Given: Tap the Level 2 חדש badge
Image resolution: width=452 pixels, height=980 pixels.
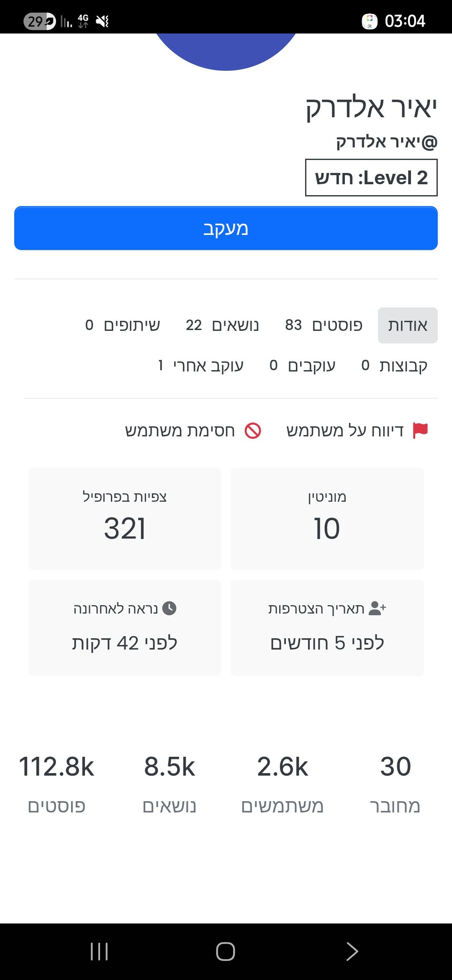Looking at the screenshot, I should coord(371,178).
